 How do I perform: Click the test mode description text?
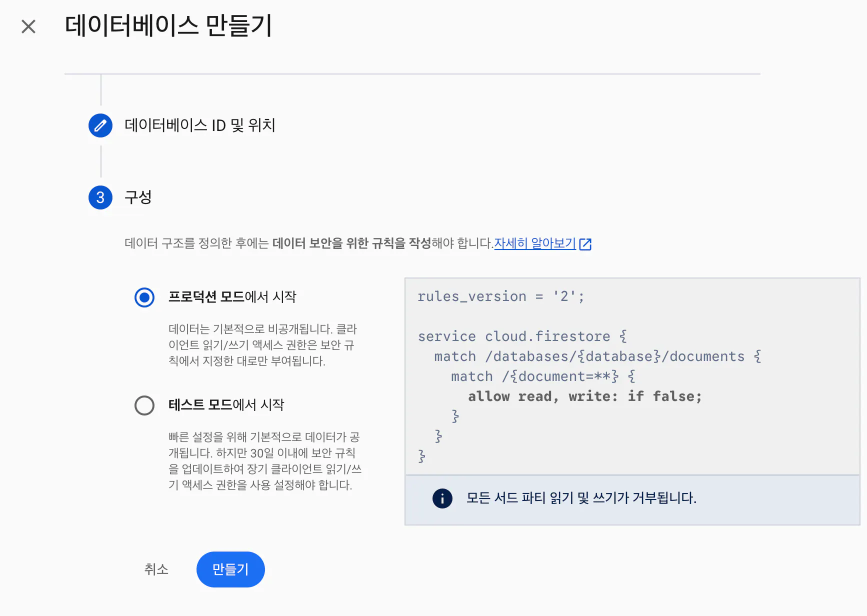point(264,461)
